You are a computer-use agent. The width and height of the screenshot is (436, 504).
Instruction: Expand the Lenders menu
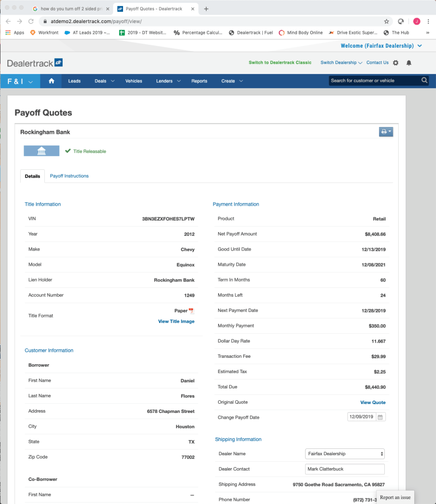click(168, 81)
